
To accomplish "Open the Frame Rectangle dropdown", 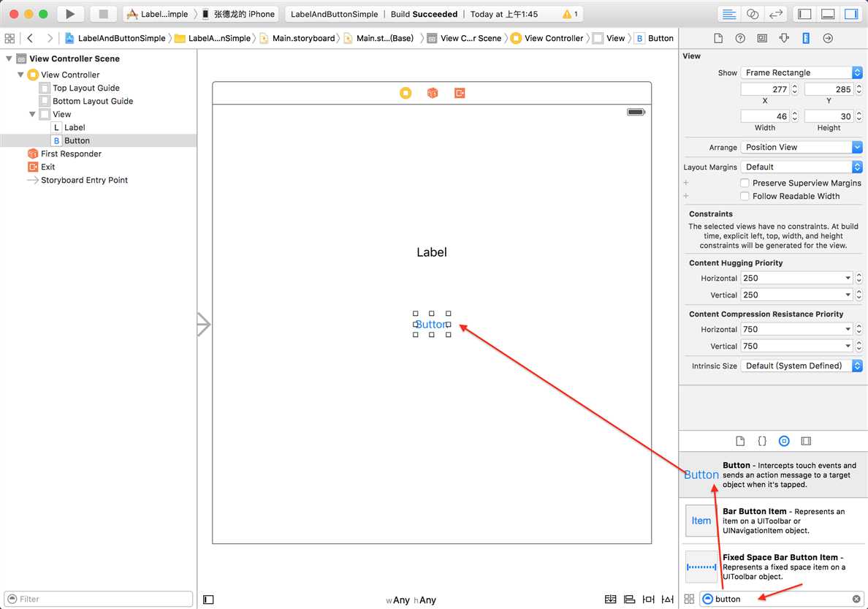I will [802, 72].
